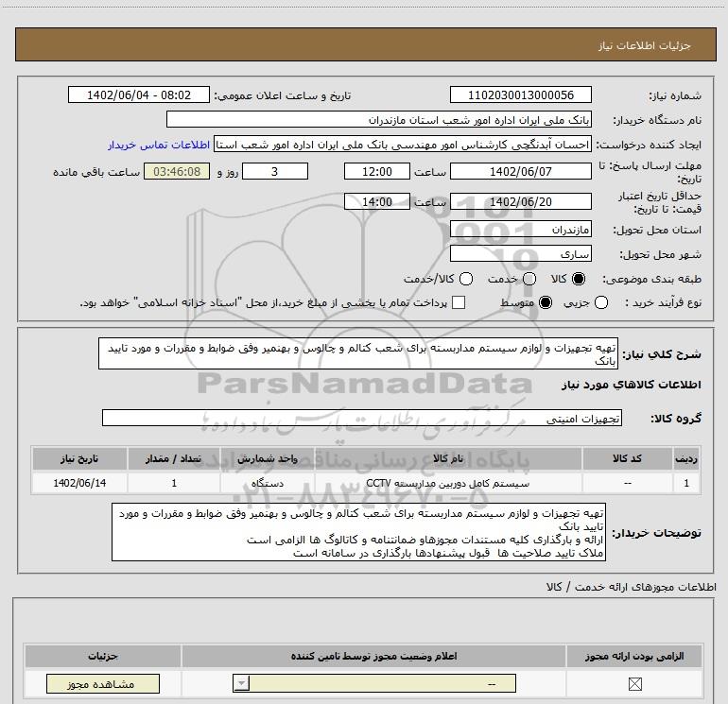
Task: Click the license status combo field
Action: coord(374,683)
